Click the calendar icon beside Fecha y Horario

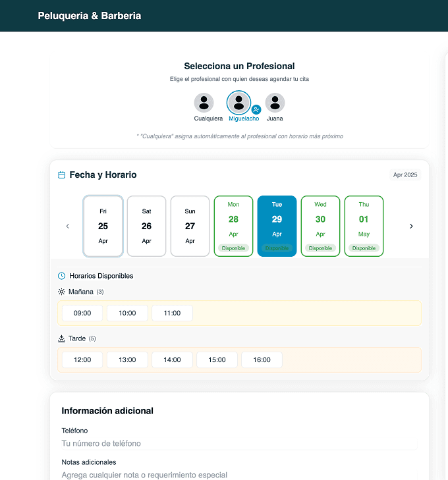pyautogui.click(x=62, y=175)
